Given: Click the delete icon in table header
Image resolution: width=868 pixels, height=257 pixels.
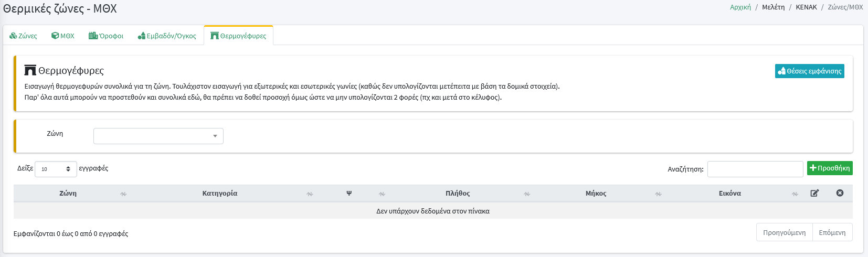Looking at the screenshot, I should coord(840,193).
